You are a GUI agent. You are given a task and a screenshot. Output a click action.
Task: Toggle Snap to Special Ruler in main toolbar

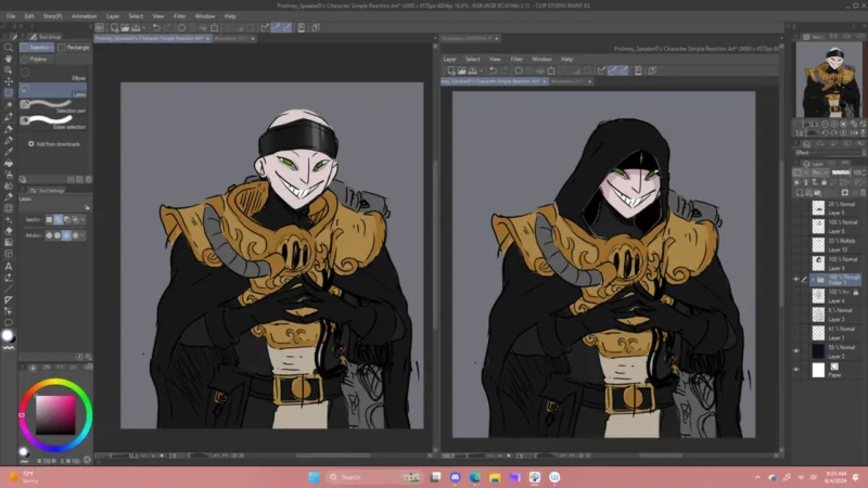[276, 28]
